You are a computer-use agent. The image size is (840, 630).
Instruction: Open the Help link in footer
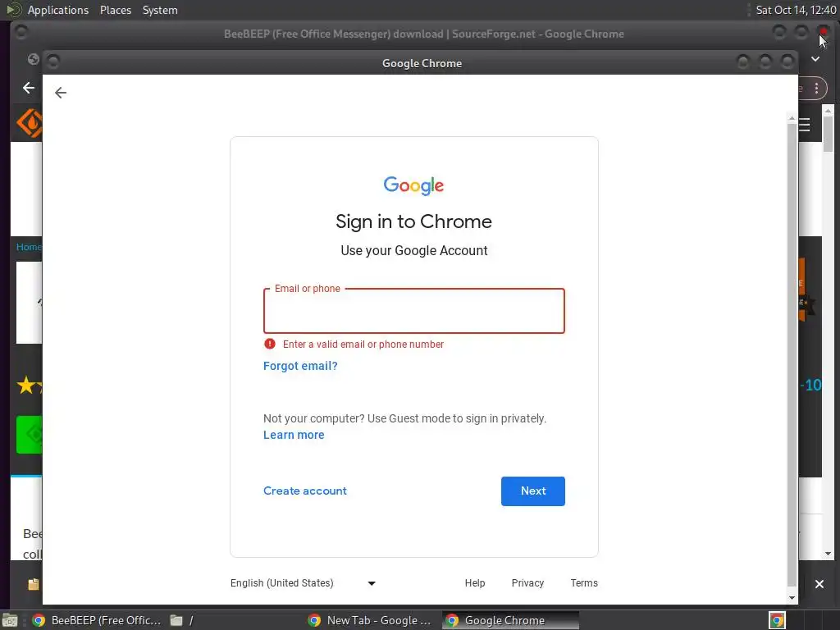[x=475, y=583]
